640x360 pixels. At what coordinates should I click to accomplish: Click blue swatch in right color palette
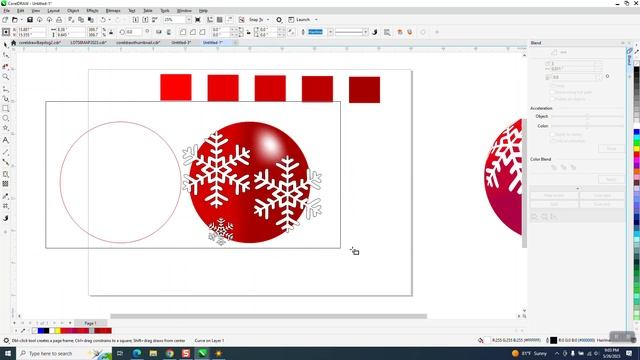(x=637, y=132)
